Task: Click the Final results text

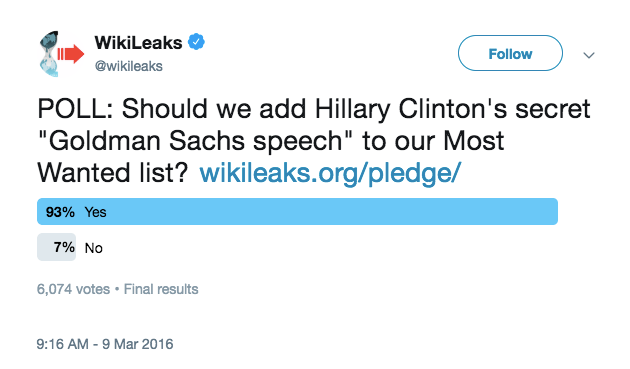Action: [161, 289]
